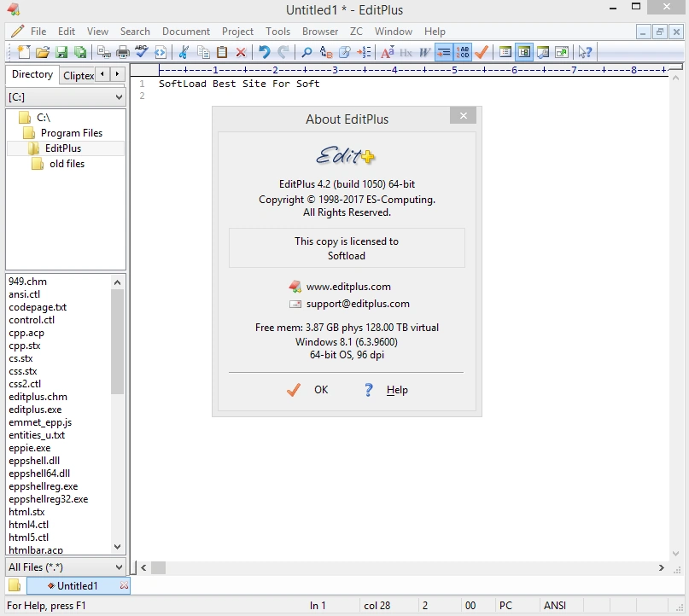689x616 pixels.
Task: Click the left tab-scroll arrow beside Cliptext
Action: click(102, 73)
